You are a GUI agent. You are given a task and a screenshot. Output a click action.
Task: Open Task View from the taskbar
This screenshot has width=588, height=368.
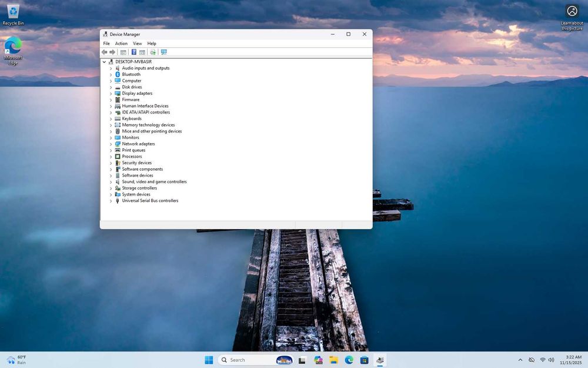point(302,360)
